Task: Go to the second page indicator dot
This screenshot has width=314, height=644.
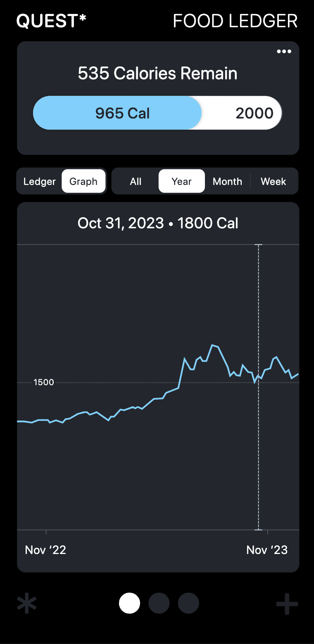Action: (159, 603)
